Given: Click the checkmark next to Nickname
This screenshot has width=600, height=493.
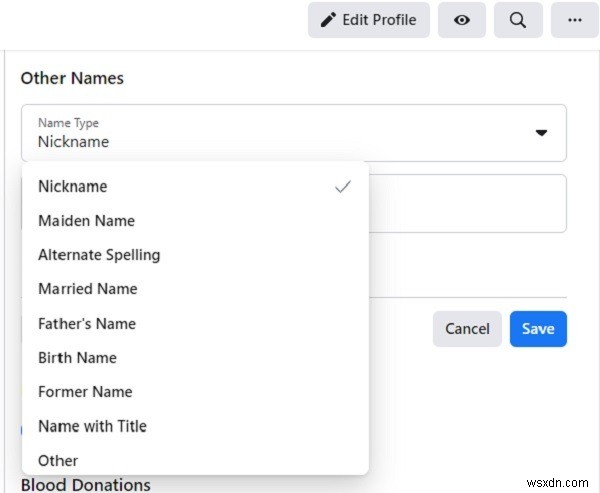Looking at the screenshot, I should pyautogui.click(x=343, y=186).
